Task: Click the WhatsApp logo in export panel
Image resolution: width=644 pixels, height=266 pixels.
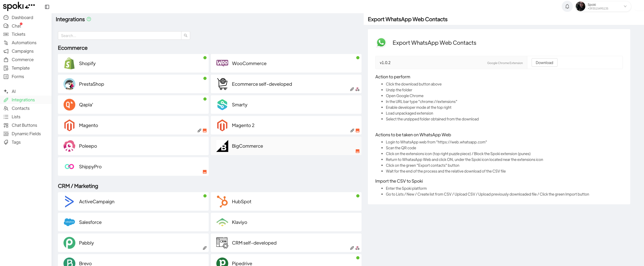Action: pyautogui.click(x=381, y=43)
